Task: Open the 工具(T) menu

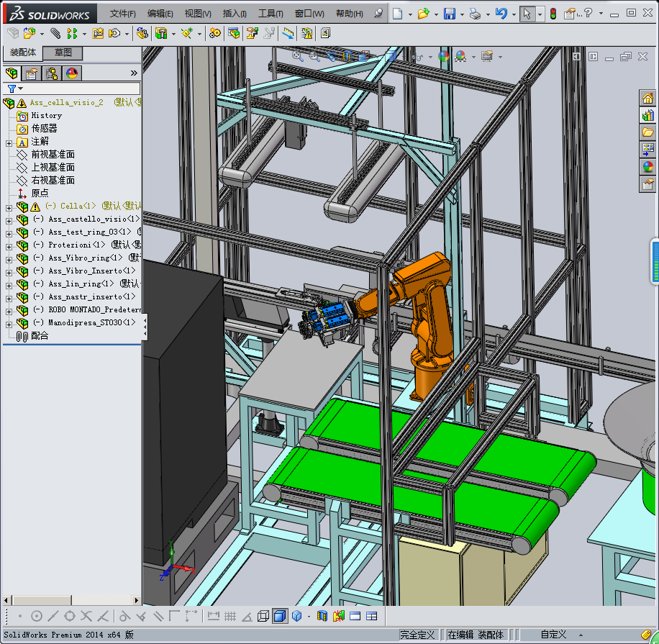Action: coord(271,14)
